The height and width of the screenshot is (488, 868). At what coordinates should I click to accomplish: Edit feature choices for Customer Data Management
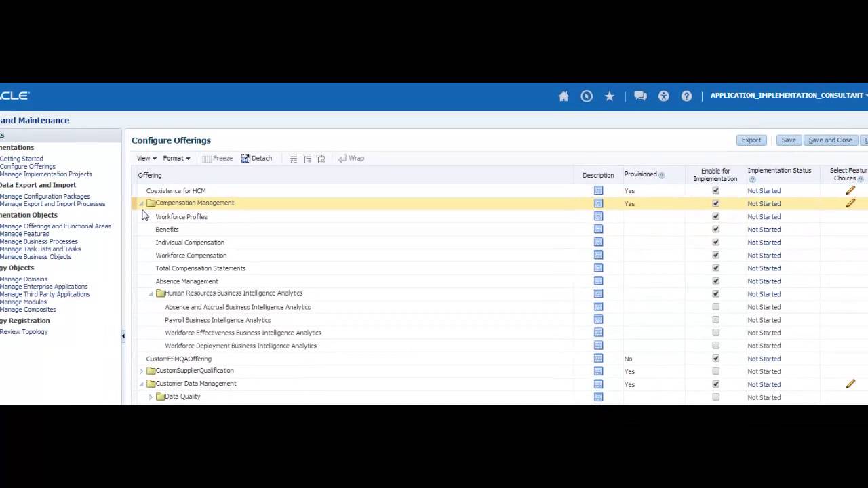[x=850, y=384]
